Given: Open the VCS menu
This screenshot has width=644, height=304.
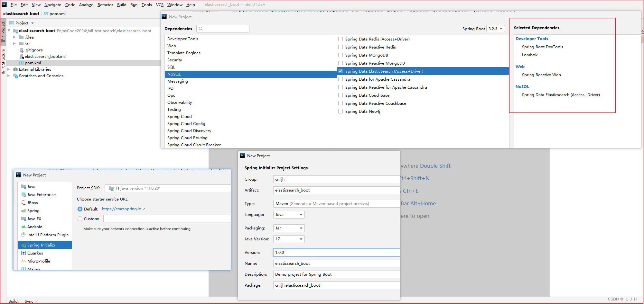Looking at the screenshot, I should pos(160,4).
